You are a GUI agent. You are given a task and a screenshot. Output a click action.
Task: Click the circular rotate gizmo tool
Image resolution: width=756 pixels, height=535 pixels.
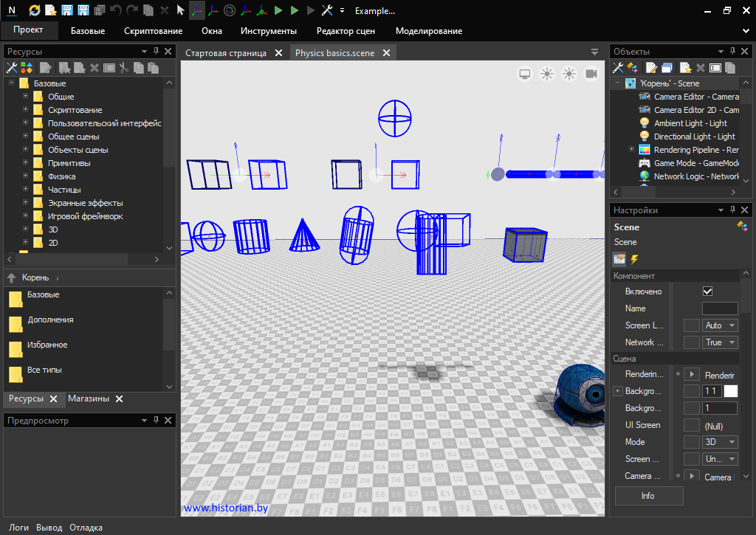229,10
